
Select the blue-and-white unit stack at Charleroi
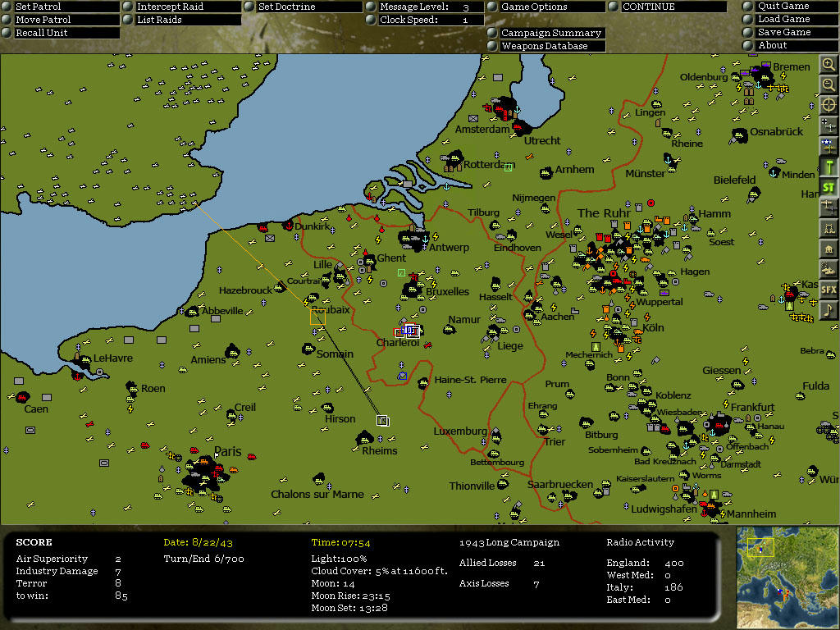pyautogui.click(x=411, y=331)
